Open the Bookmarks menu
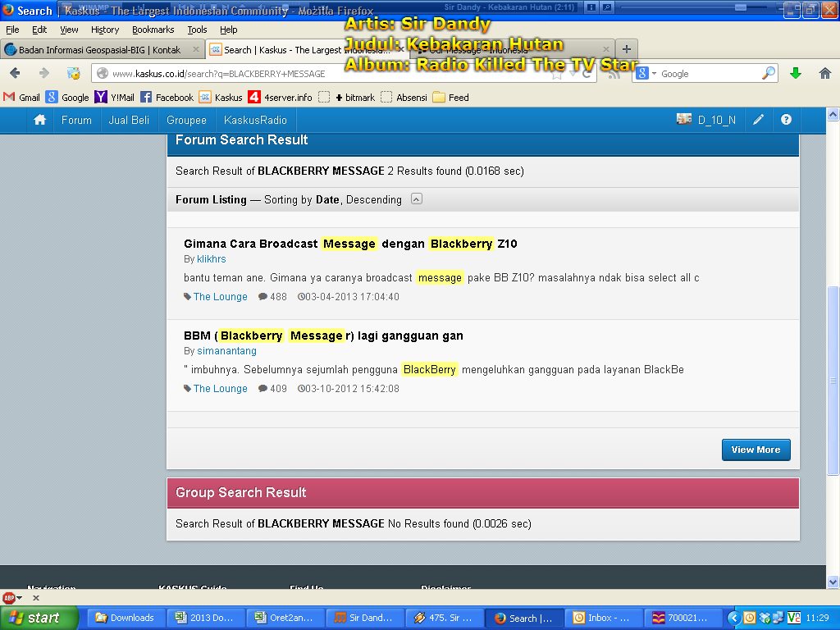 (x=153, y=30)
